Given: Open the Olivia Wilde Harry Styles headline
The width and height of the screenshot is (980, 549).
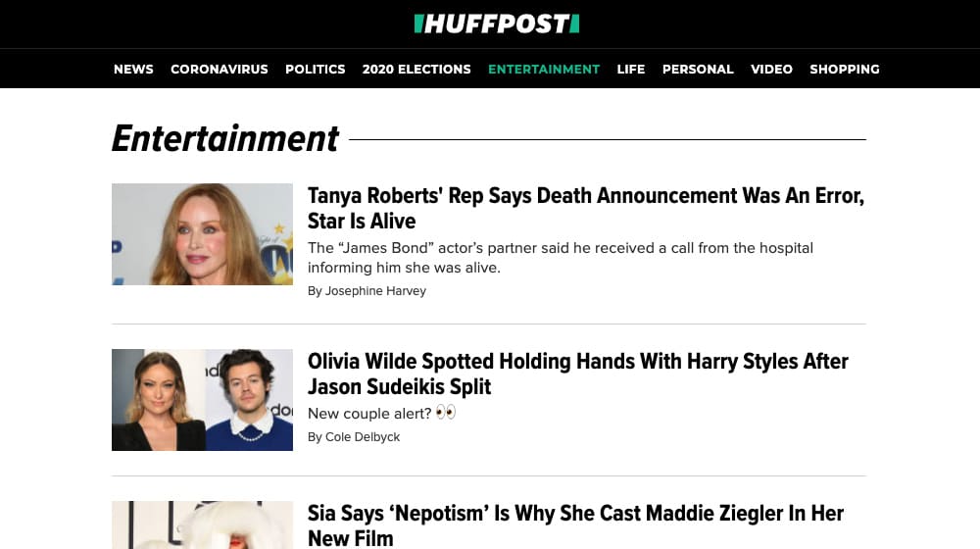Looking at the screenshot, I should (577, 374).
